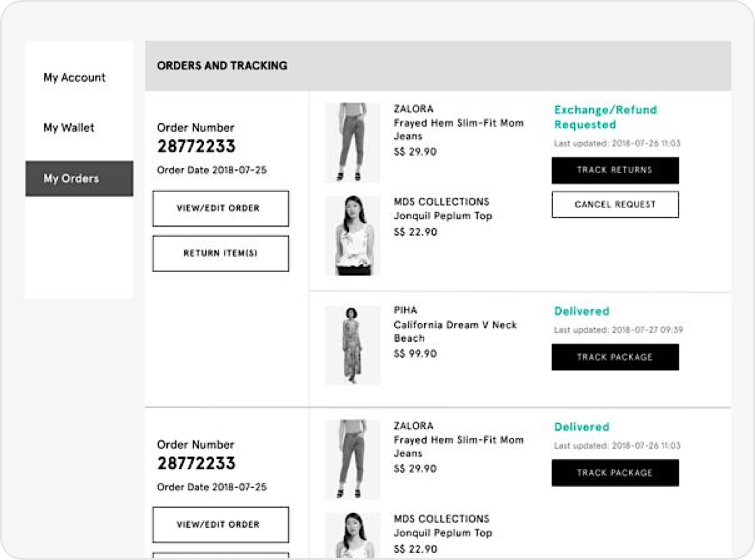Click the California Dream V Neck Beach title
Screen dimensions: 755x560
[x=455, y=331]
